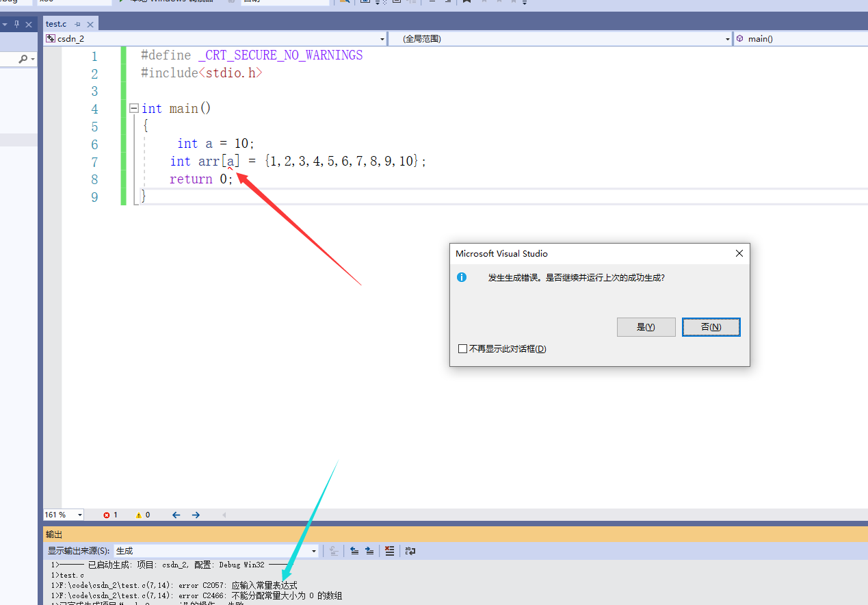Select the 输出 output panel title
The width and height of the screenshot is (868, 605).
tap(53, 535)
